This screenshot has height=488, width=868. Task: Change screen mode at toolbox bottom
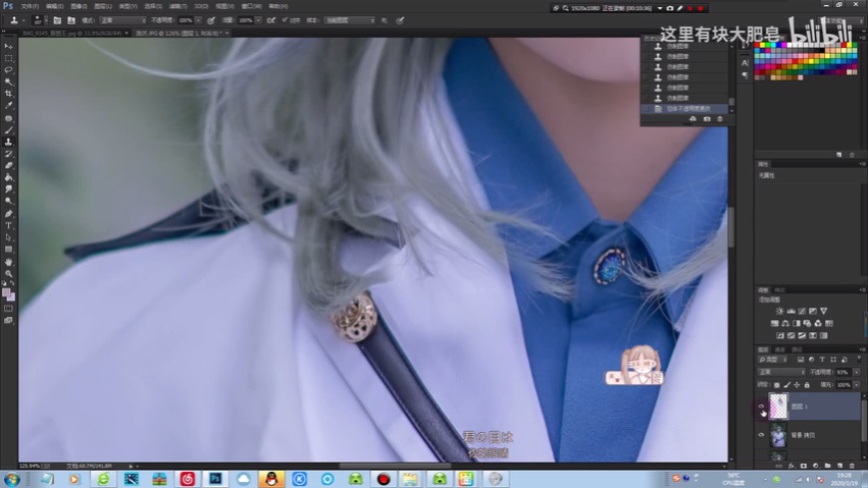8,320
